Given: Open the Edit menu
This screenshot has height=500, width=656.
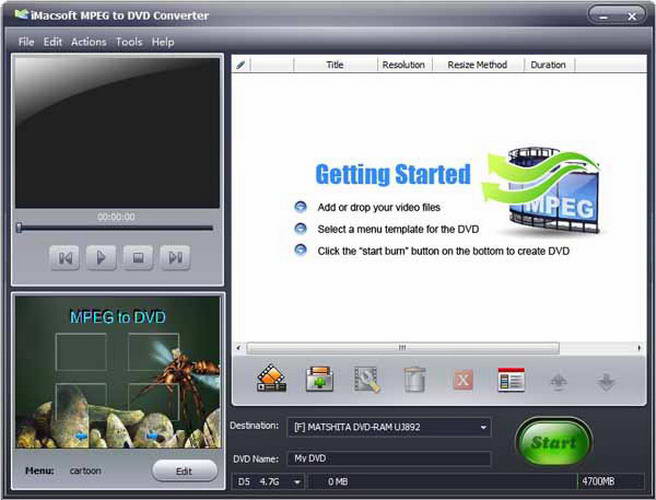Looking at the screenshot, I should [53, 42].
